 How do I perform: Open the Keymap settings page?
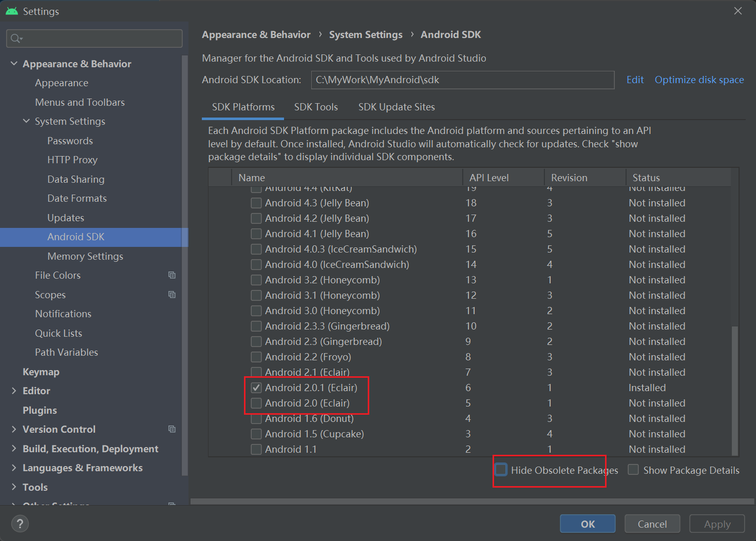[41, 372]
